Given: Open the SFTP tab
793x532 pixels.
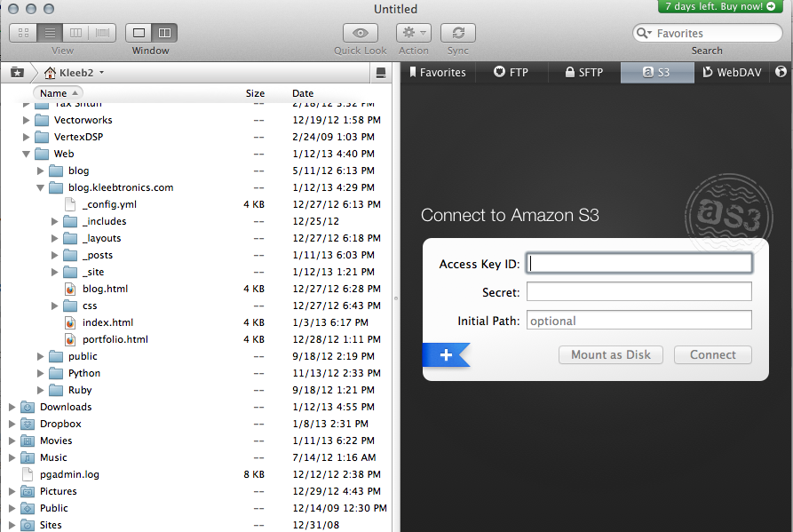Looking at the screenshot, I should tap(584, 72).
